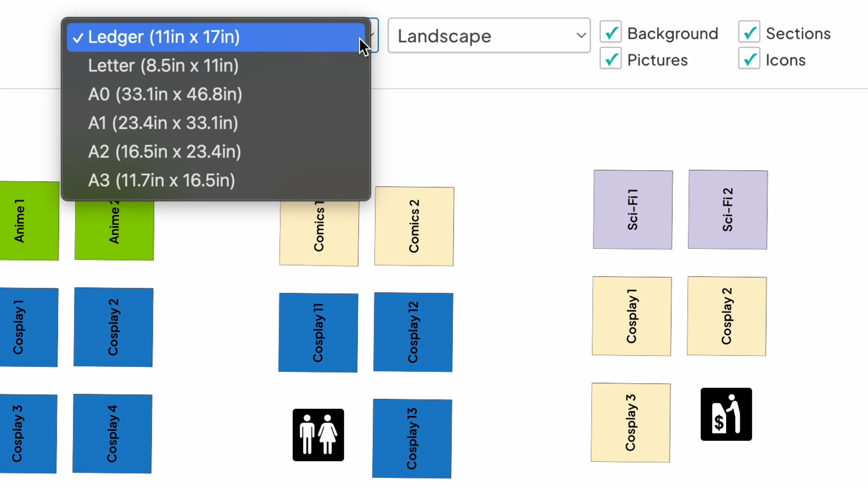Select the yellow Cosplay 2 booth
868x488 pixels.
[x=727, y=316]
